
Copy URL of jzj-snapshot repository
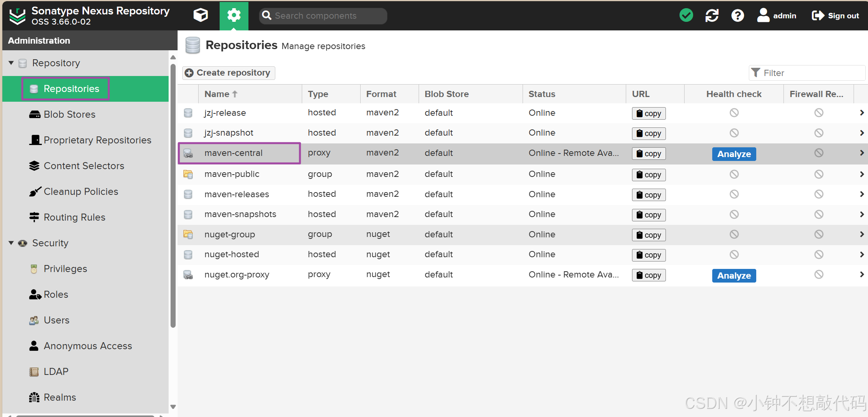point(649,134)
